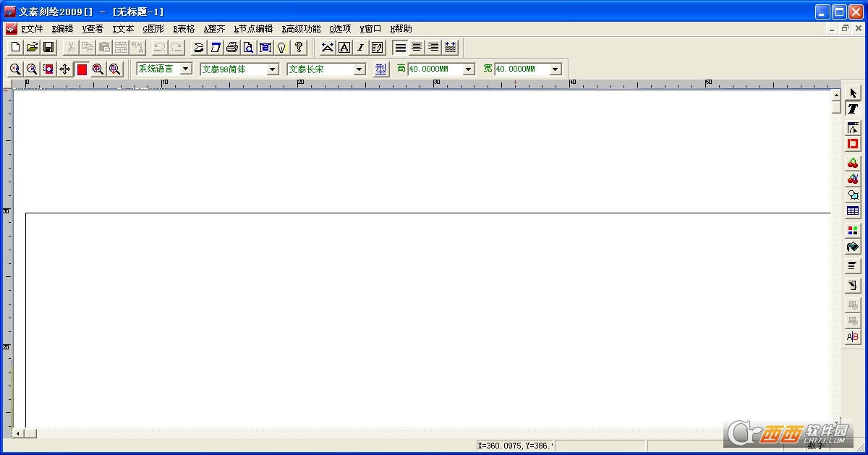Click the blue 型 font type button
The width and height of the screenshot is (868, 455).
(x=380, y=69)
